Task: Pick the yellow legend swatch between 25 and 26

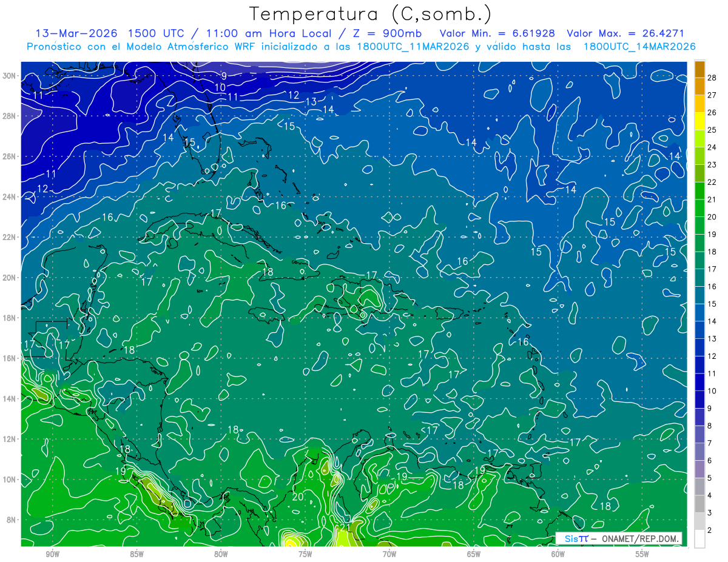Action: 700,121
